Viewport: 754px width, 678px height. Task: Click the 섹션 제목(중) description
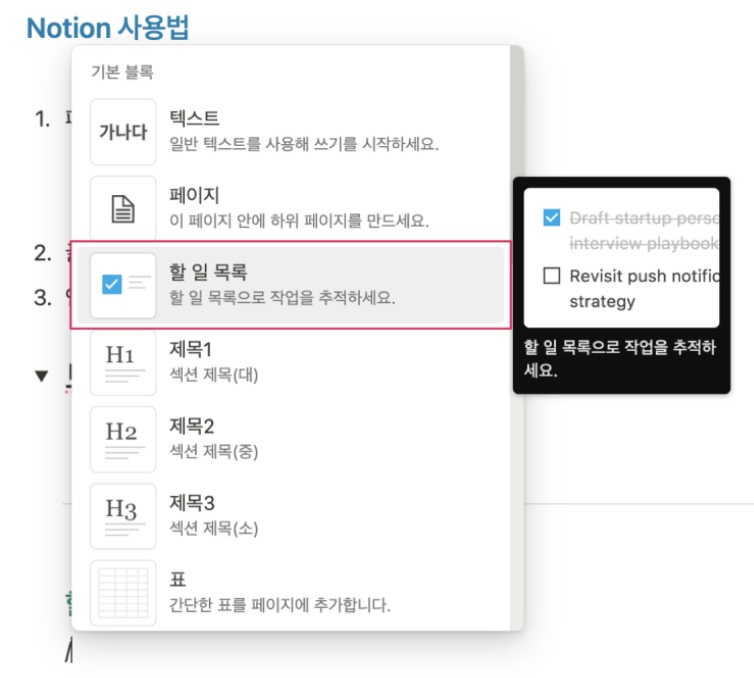[x=214, y=452]
